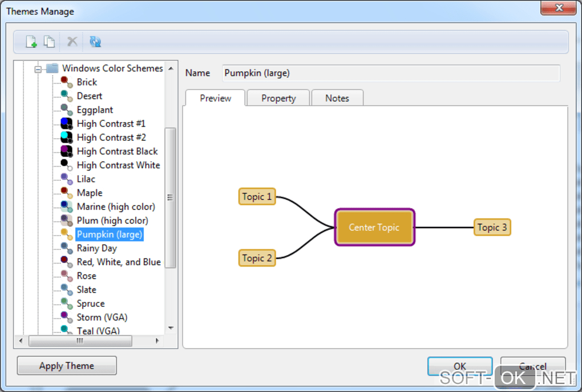Click the High Contrast Black theme icon
This screenshot has height=392, width=582.
click(x=66, y=151)
